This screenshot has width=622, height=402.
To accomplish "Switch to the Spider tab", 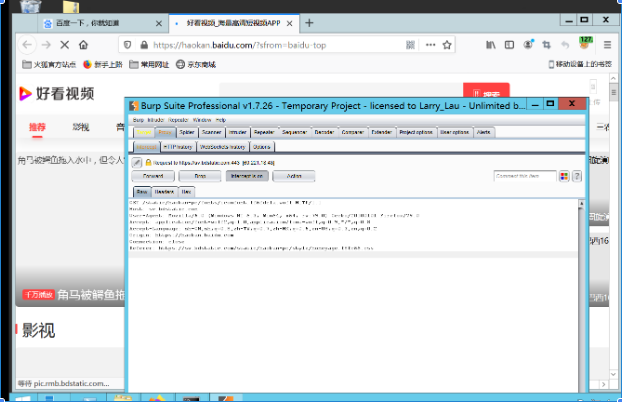I will click(186, 132).
